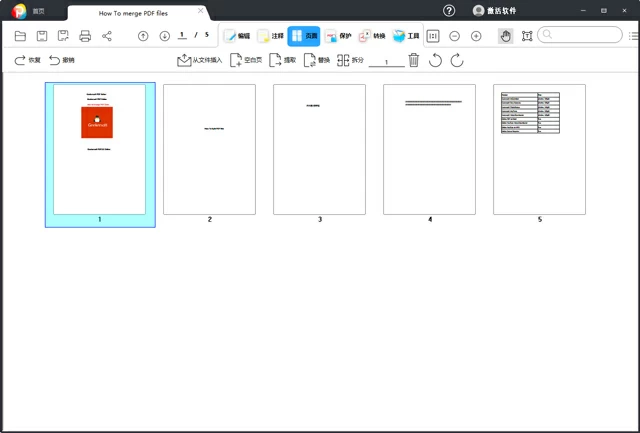Open the 保护 (Protect) tab
640x433 pixels.
coord(338,36)
